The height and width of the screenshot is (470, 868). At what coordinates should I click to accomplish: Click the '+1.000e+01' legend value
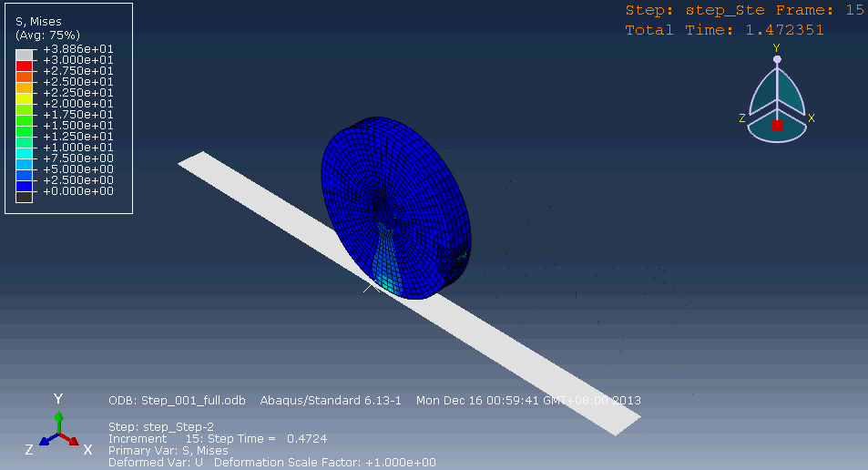tap(78, 148)
